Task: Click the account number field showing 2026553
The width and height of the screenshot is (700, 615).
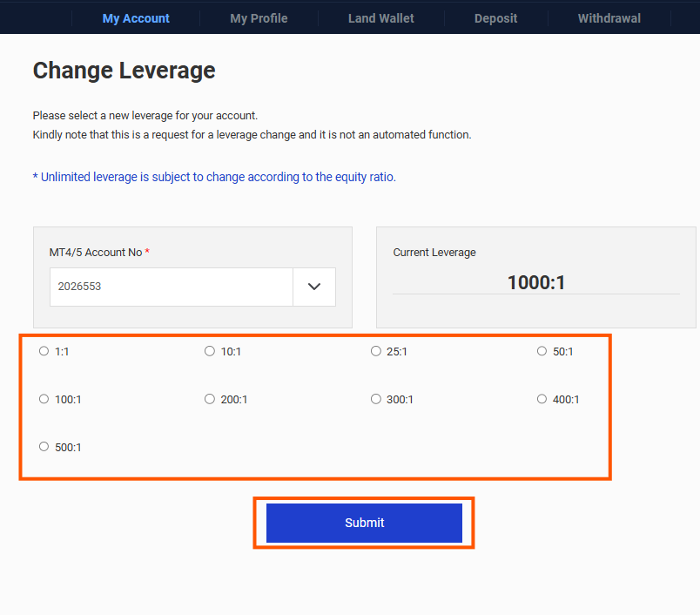Action: tap(171, 287)
